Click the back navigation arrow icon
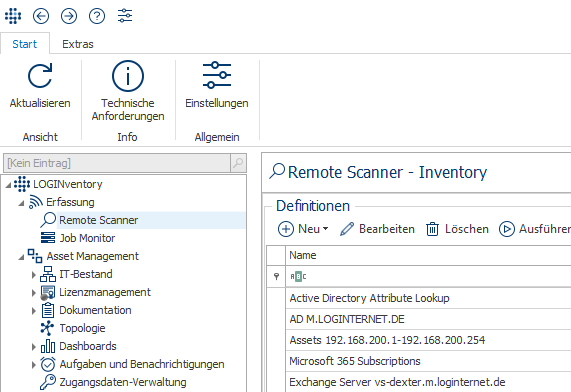This screenshot has height=392, width=571. pos(41,16)
